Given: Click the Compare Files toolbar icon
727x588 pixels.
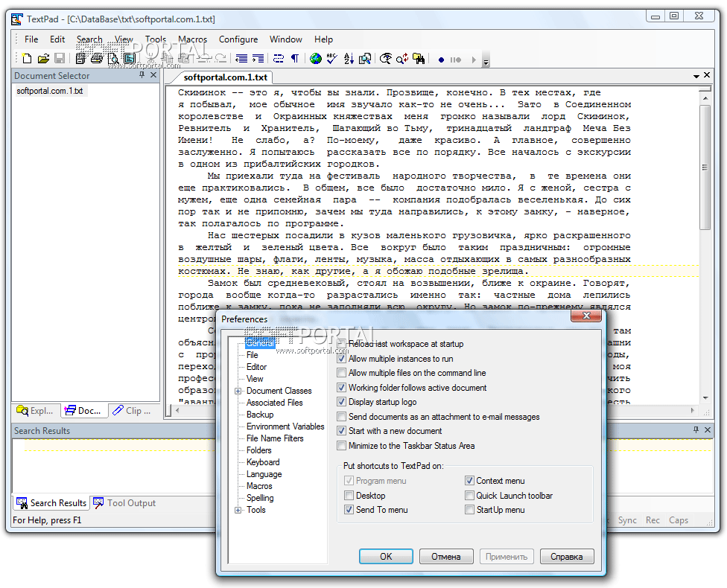Looking at the screenshot, I should [365, 59].
